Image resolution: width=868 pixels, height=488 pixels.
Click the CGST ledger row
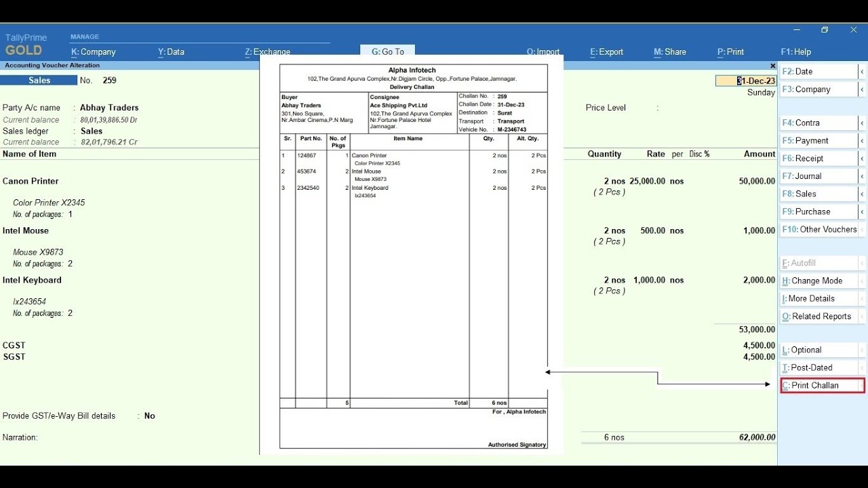coord(14,345)
